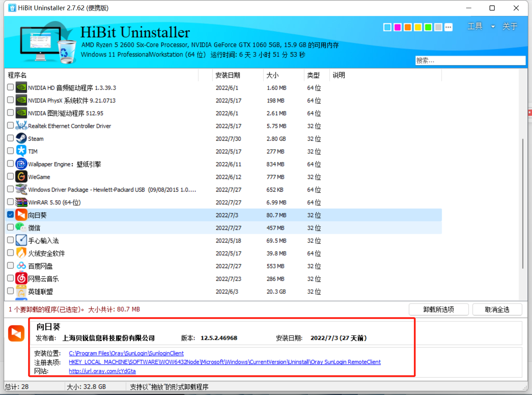Click the Wallpaper Engine program icon
This screenshot has width=532, height=395.
pyautogui.click(x=21, y=164)
